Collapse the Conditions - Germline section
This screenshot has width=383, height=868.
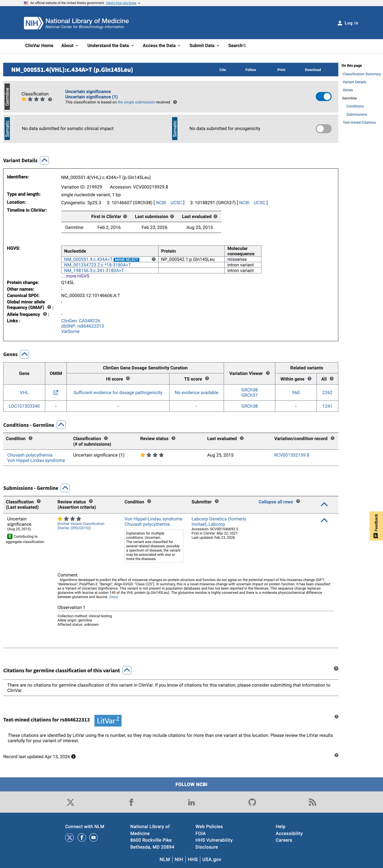[x=61, y=425]
